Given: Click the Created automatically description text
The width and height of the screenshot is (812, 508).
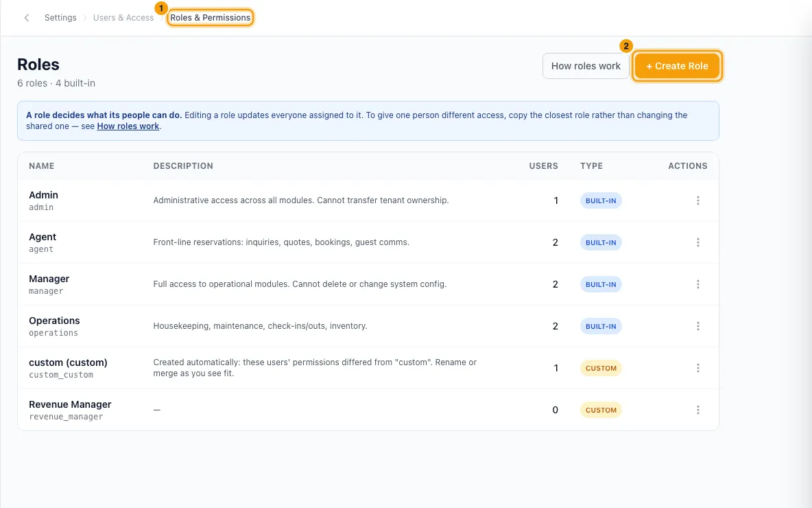Looking at the screenshot, I should (315, 367).
